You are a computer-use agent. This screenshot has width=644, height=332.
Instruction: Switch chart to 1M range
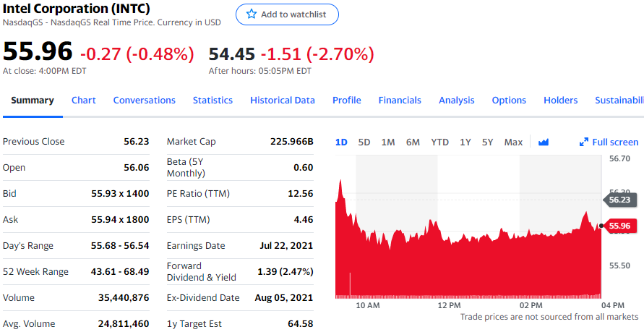388,142
